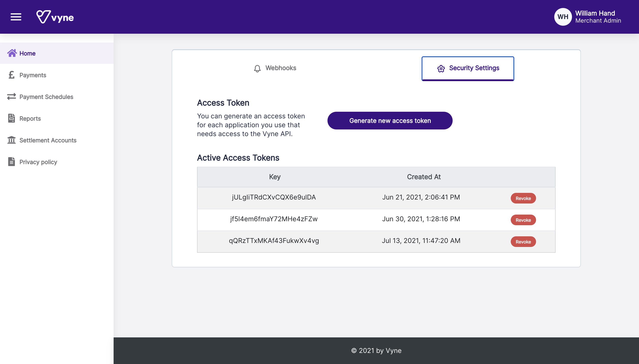The image size is (639, 364).
Task: Click the WH user avatar
Action: (563, 17)
